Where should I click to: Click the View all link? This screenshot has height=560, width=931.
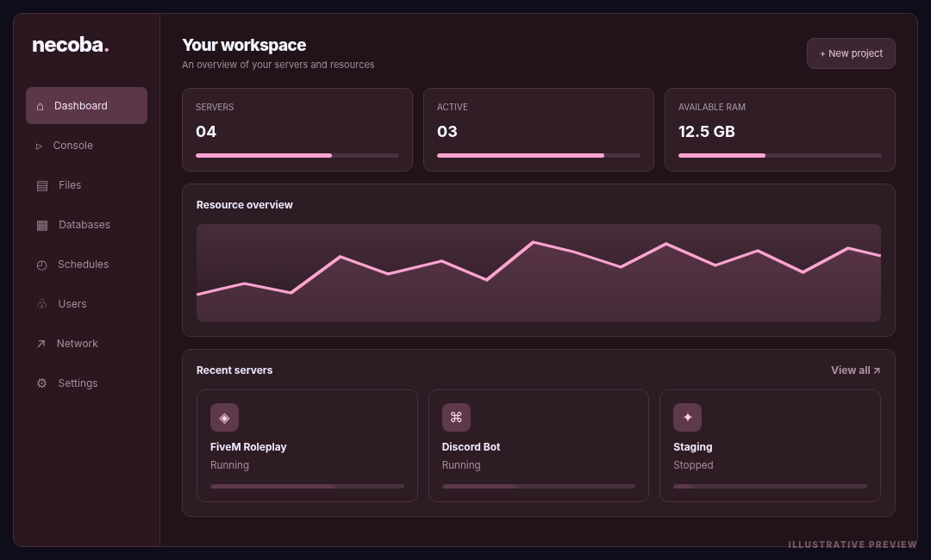tap(856, 370)
